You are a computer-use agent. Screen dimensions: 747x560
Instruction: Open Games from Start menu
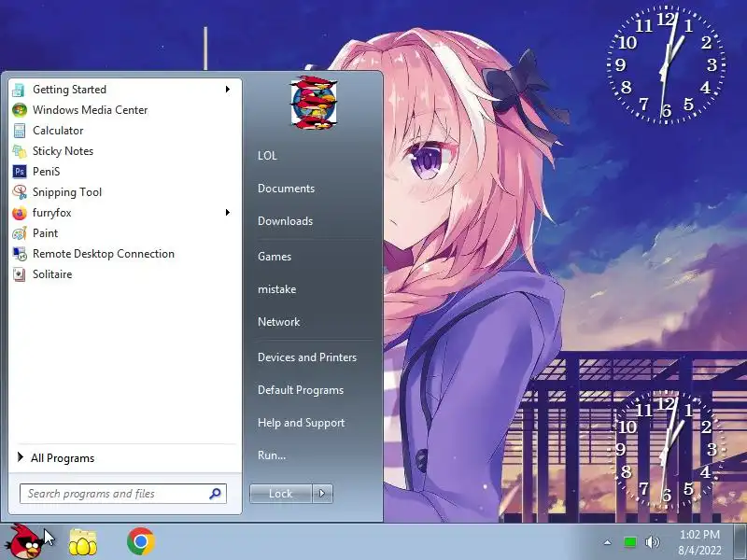tap(275, 257)
